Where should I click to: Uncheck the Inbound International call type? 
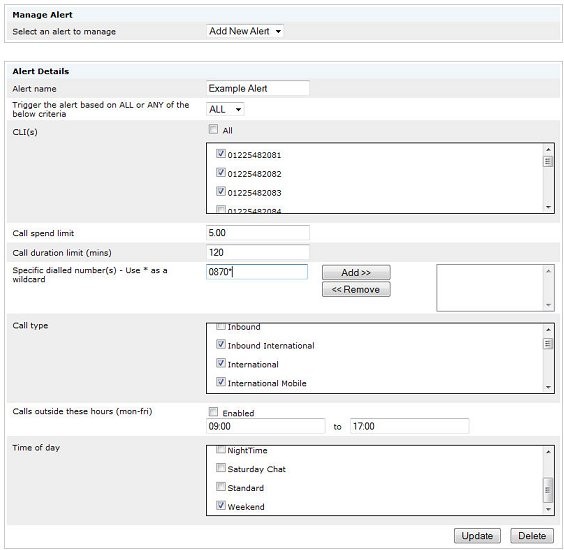(221, 344)
